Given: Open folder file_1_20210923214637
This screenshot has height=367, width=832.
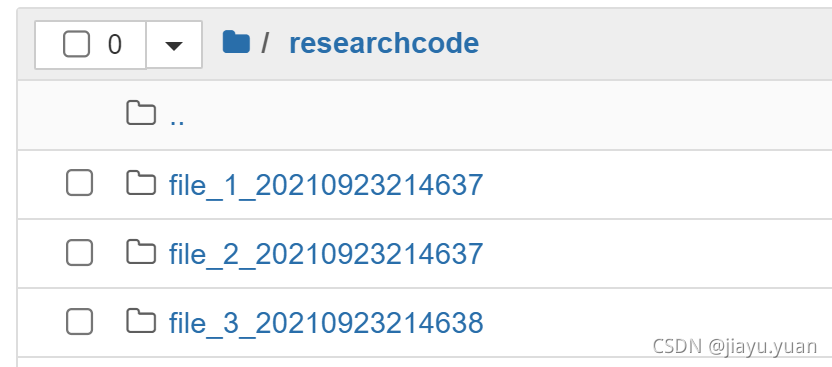Looking at the screenshot, I should click(x=326, y=185).
